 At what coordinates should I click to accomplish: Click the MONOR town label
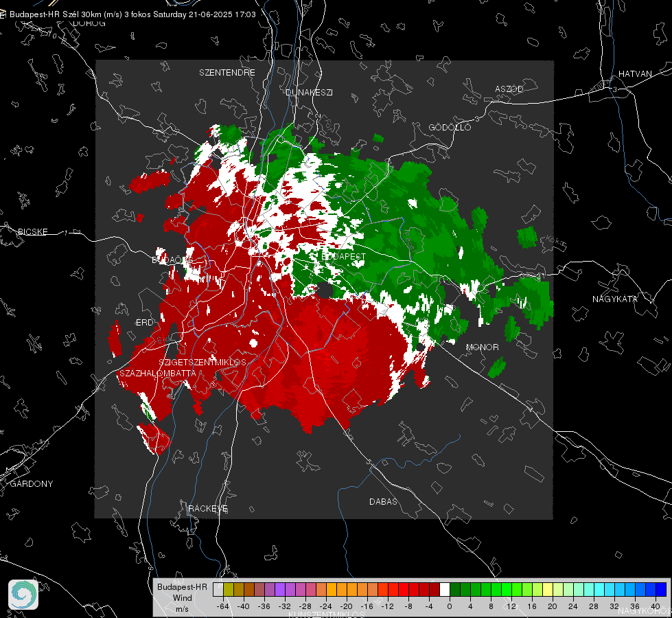(482, 347)
